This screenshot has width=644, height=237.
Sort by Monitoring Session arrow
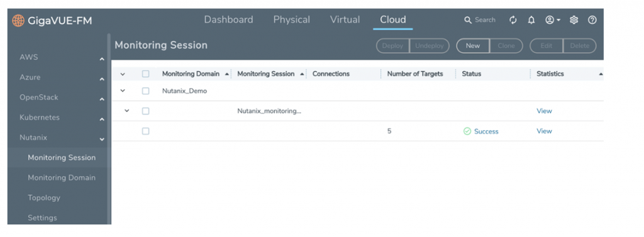tap(302, 74)
